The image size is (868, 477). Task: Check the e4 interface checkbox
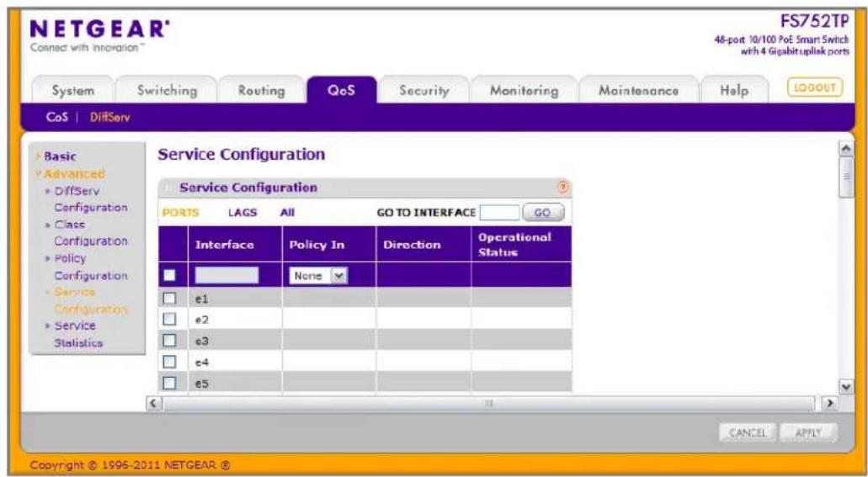pos(169,362)
